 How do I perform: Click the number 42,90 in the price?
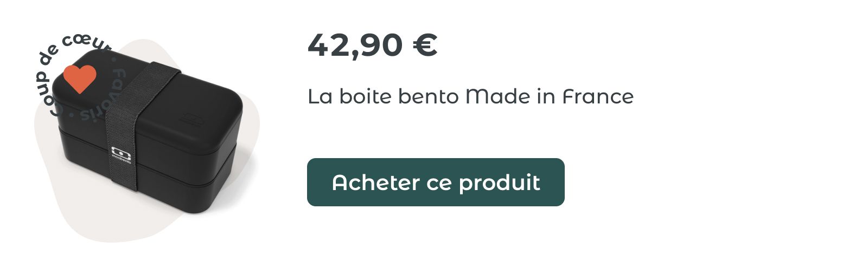coord(355,45)
